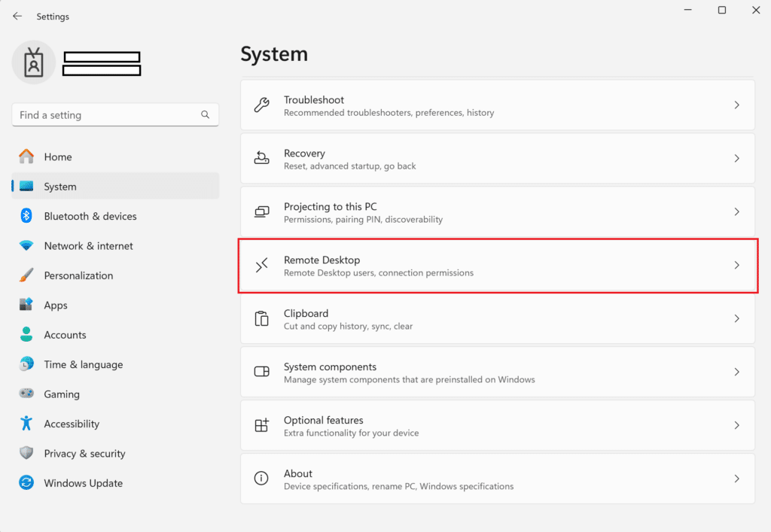771x532 pixels.
Task: Open Recovery settings
Action: pyautogui.click(x=497, y=158)
